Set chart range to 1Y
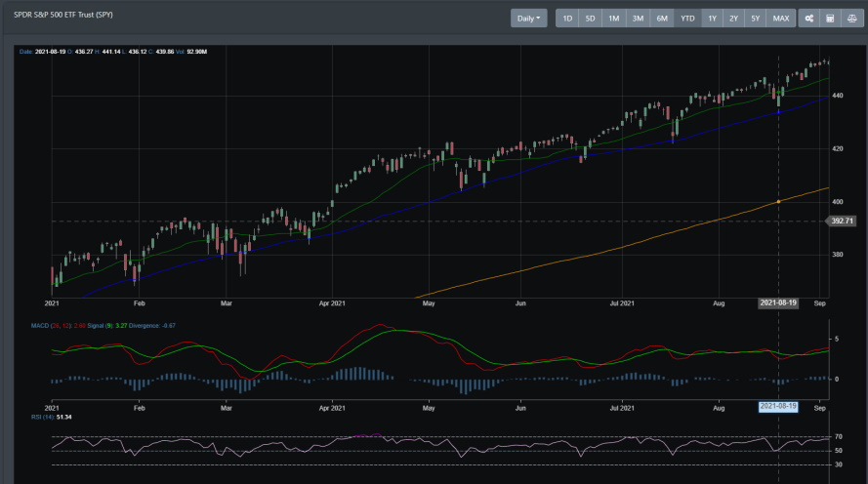868x484 pixels. [x=713, y=19]
